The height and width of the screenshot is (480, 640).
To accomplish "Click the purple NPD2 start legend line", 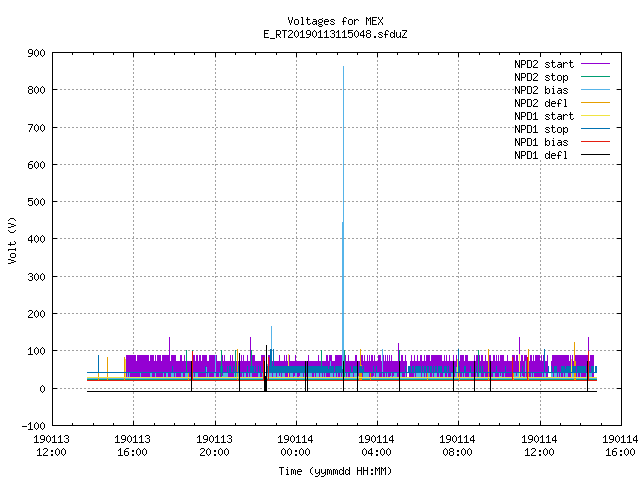I will [x=595, y=64].
